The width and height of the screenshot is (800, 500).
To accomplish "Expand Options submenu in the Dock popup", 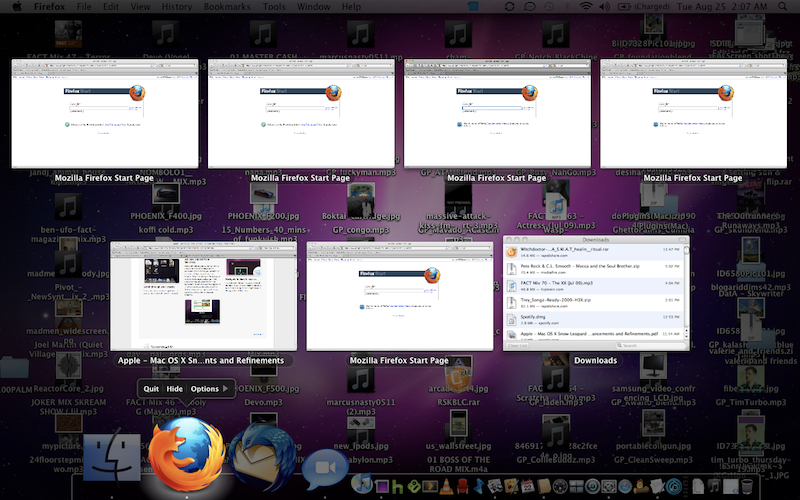I will tap(209, 389).
